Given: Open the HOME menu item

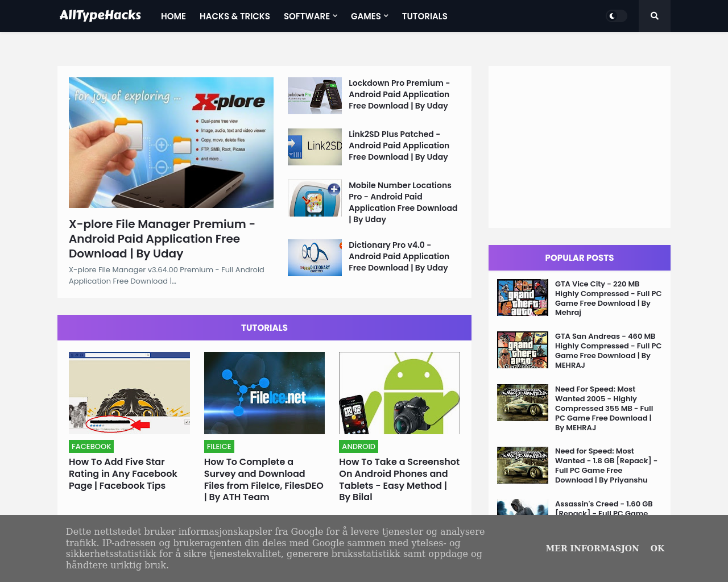Looking at the screenshot, I should click(x=173, y=16).
